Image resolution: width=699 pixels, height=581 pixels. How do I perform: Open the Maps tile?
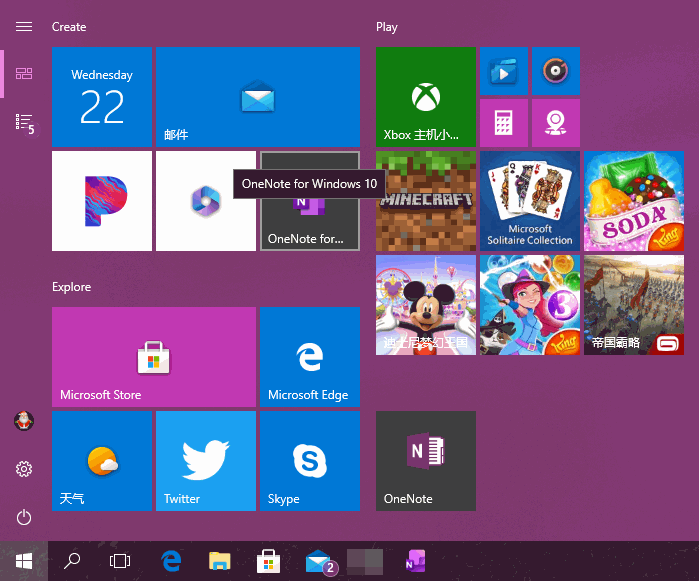point(555,123)
